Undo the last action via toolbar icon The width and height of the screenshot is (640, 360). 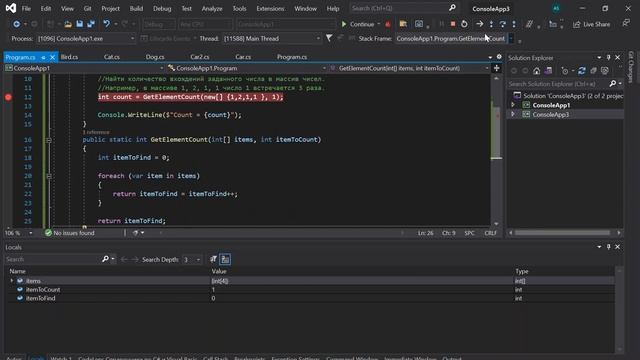[x=106, y=24]
